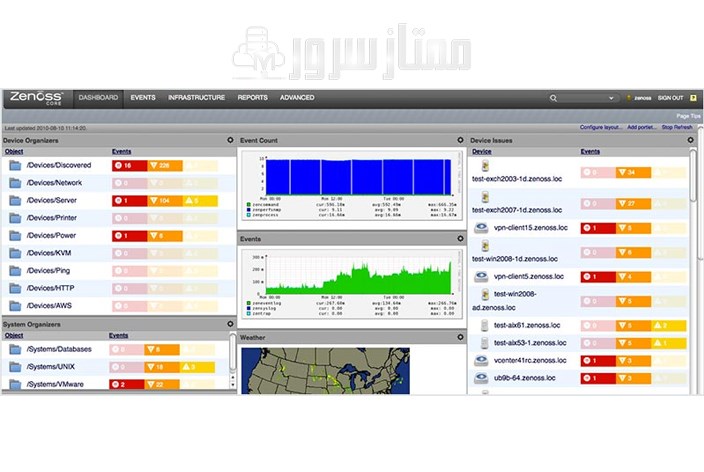This screenshot has width=704, height=472.
Task: Click the /Systems/UNIX folder icon
Action: click(15, 367)
